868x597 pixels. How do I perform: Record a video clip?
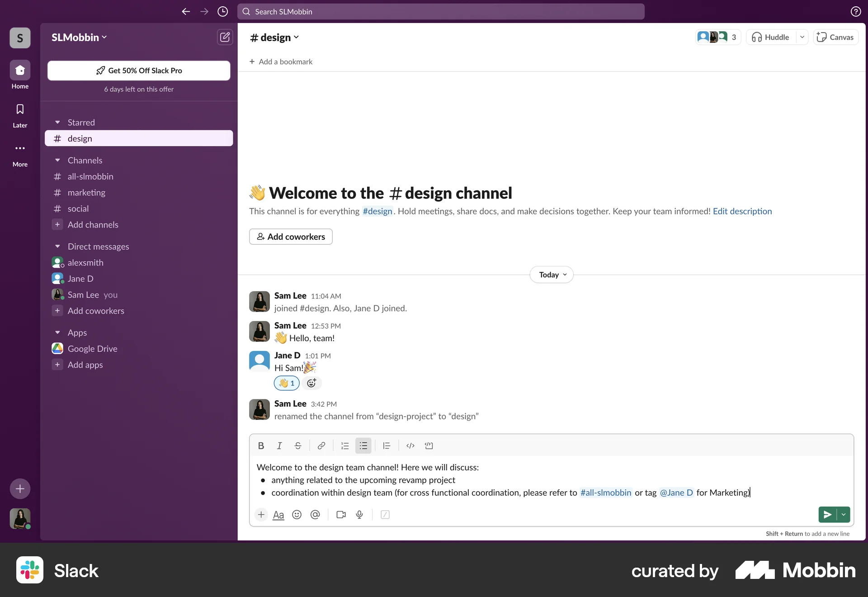point(341,515)
